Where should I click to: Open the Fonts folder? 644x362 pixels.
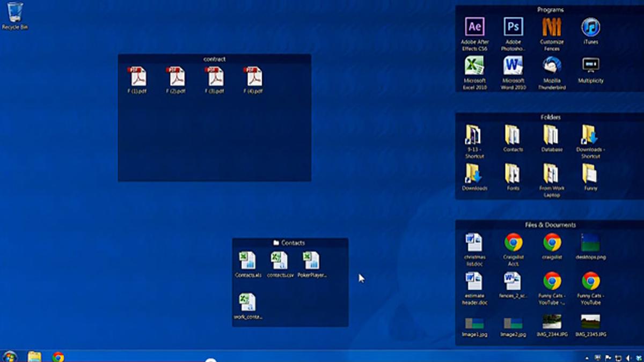coord(513,174)
